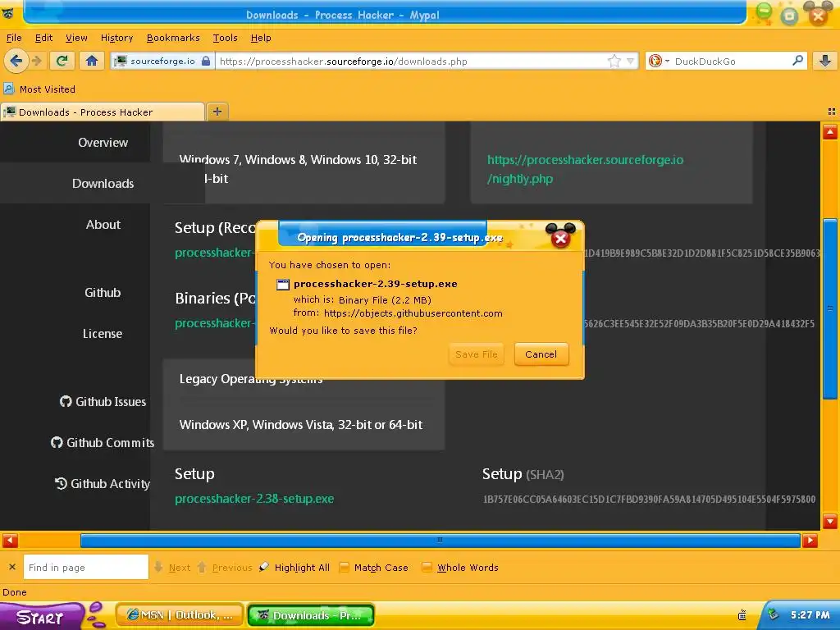
Task: Close the find bar with X
Action: click(12, 567)
